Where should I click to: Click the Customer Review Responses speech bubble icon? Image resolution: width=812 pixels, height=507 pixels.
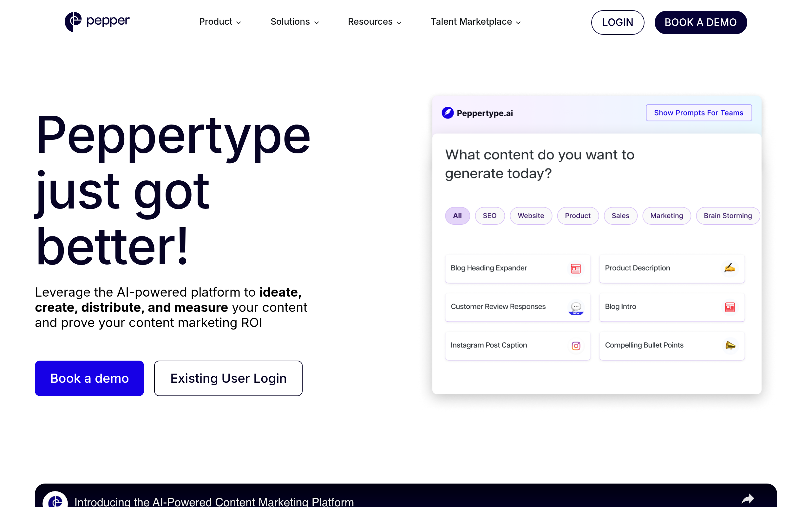pyautogui.click(x=575, y=307)
